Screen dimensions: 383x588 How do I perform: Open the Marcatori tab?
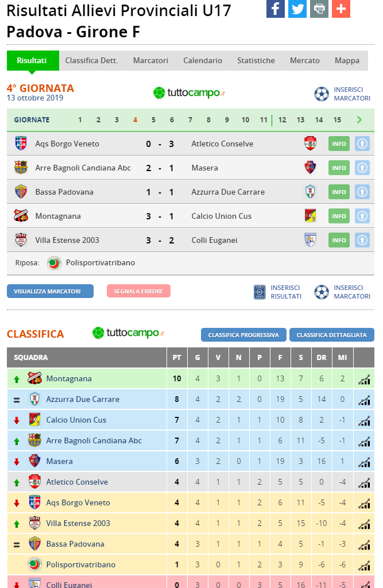150,60
